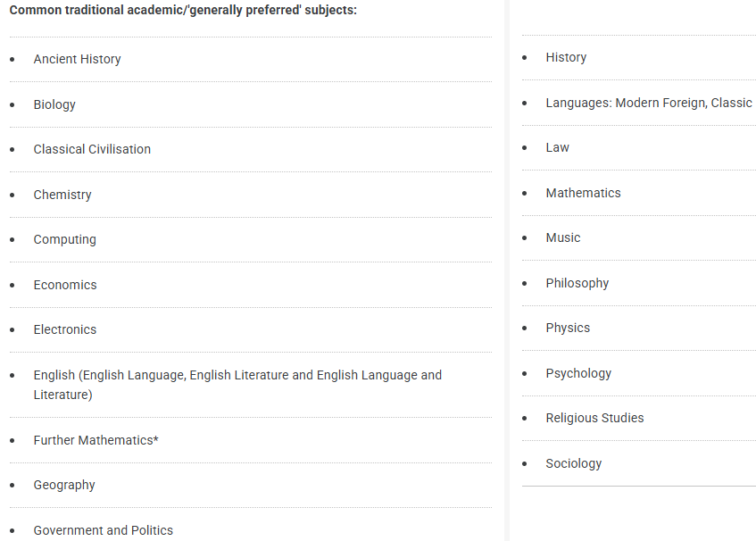Image resolution: width=756 pixels, height=541 pixels.
Task: Click the Geography subject entry
Action: (64, 485)
